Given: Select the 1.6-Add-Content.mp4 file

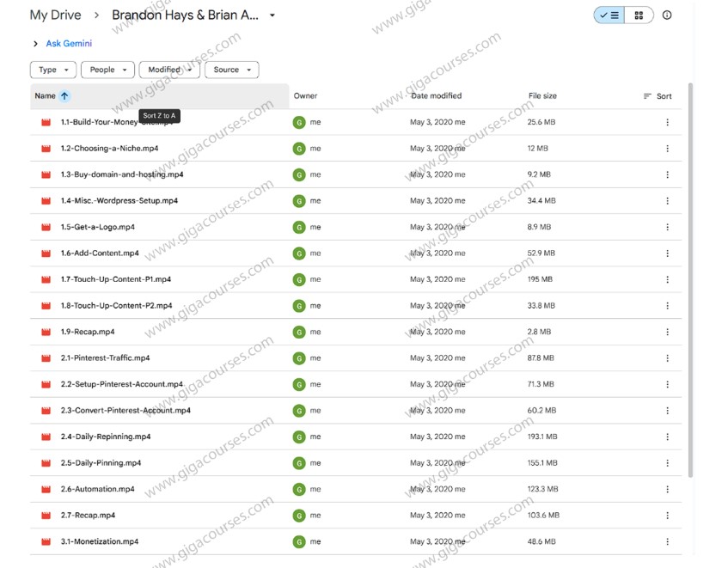Looking at the screenshot, I should 100,253.
